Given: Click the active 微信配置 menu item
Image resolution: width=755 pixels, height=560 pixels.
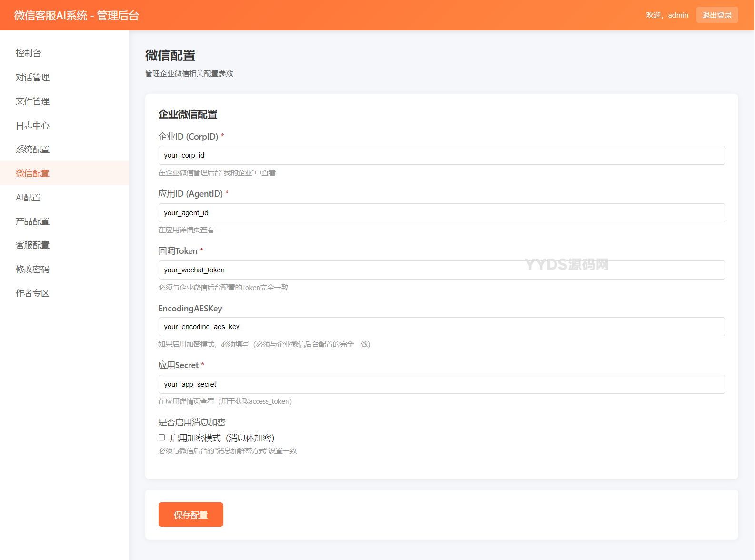Looking at the screenshot, I should (x=32, y=173).
